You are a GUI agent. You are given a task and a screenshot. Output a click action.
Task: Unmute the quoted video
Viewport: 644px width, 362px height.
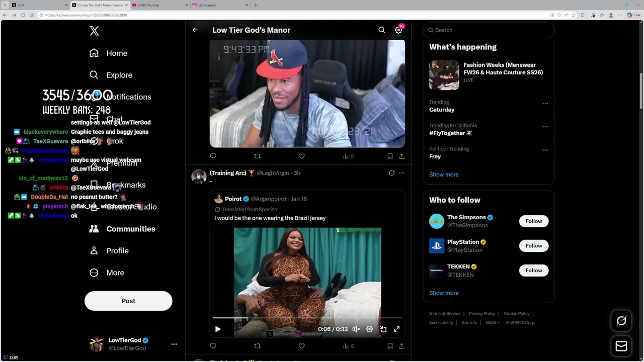pos(356,329)
